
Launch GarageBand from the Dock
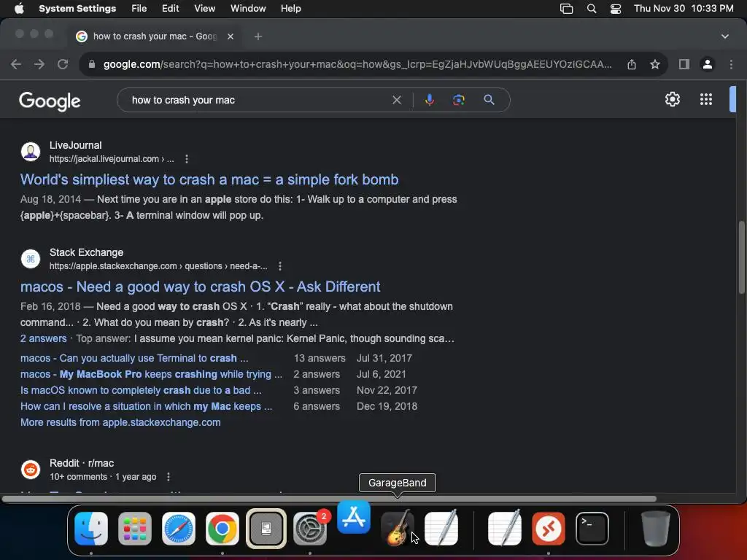398,528
